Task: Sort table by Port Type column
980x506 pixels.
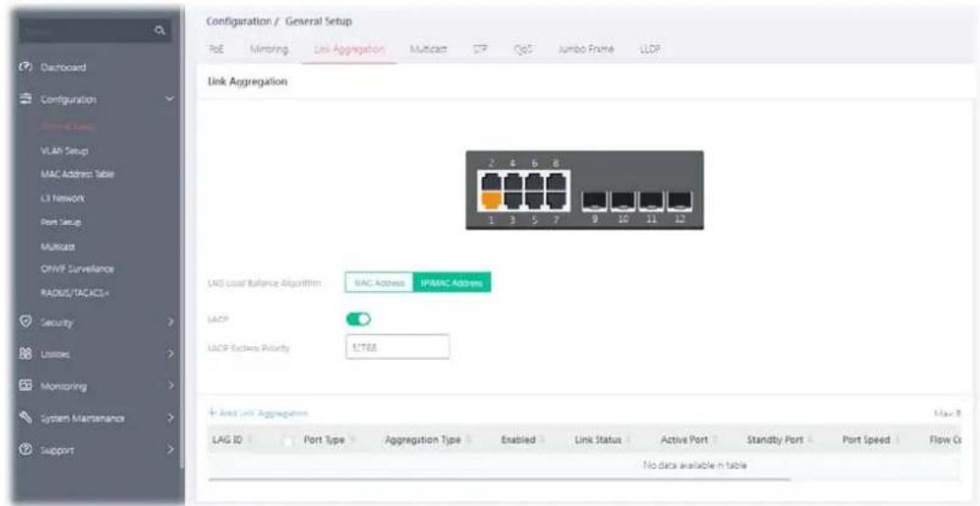Action: (325, 441)
